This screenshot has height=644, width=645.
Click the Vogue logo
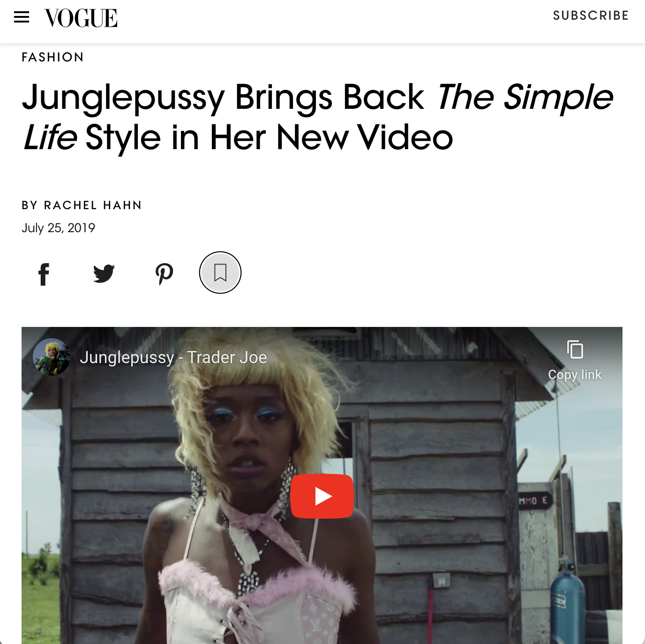coord(81,18)
